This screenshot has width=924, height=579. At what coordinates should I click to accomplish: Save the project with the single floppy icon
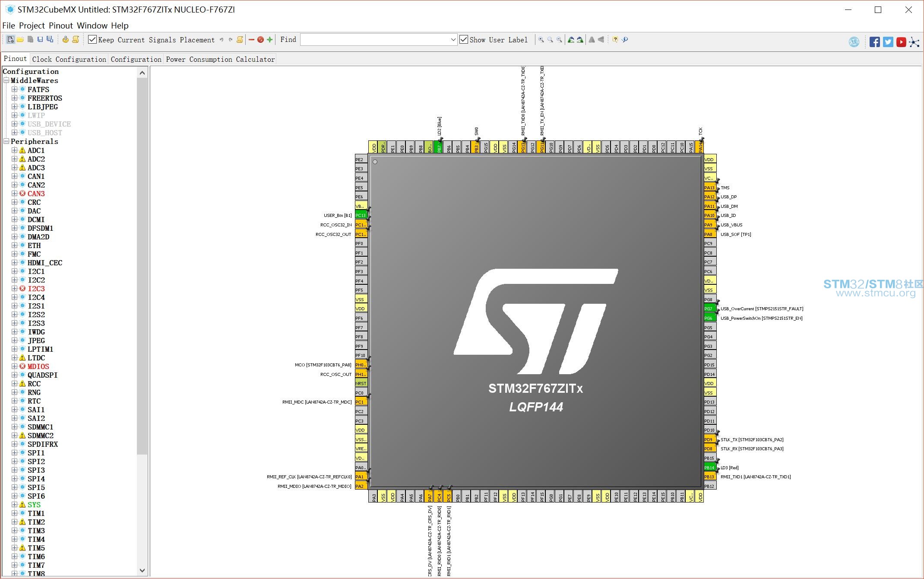(x=40, y=40)
